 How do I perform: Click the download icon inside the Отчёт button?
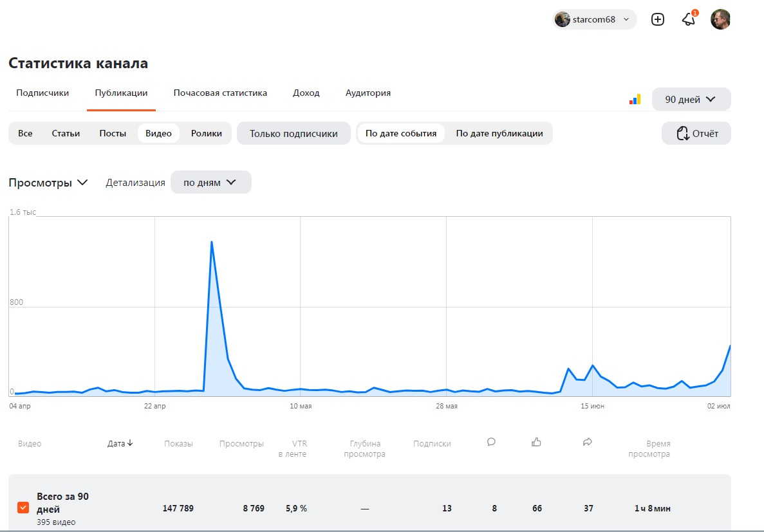[x=682, y=133]
